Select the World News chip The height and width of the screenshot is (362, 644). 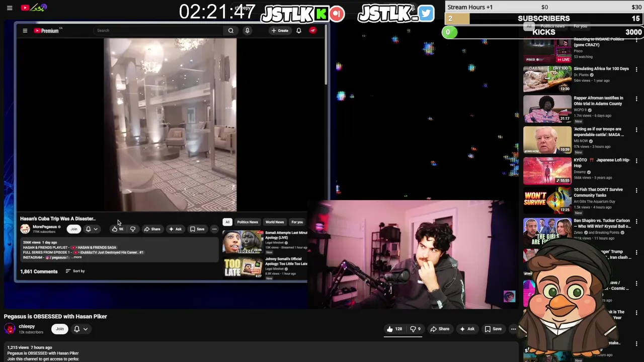click(275, 222)
